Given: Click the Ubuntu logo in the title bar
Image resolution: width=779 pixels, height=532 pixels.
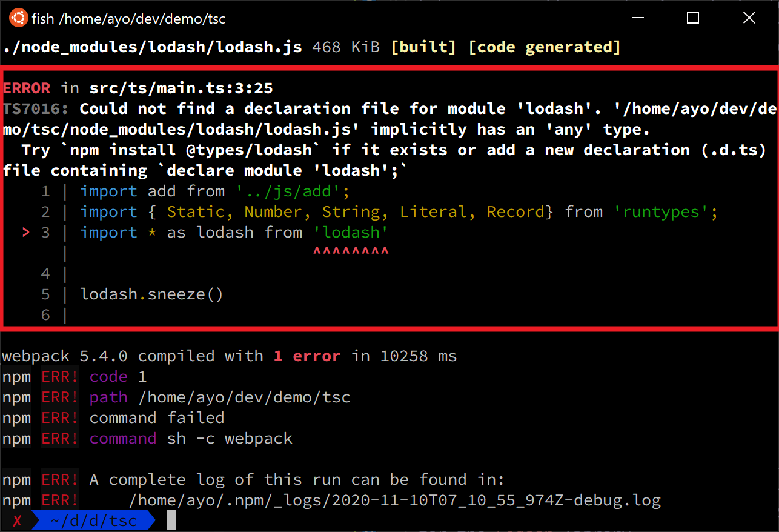Looking at the screenshot, I should pyautogui.click(x=18, y=18).
